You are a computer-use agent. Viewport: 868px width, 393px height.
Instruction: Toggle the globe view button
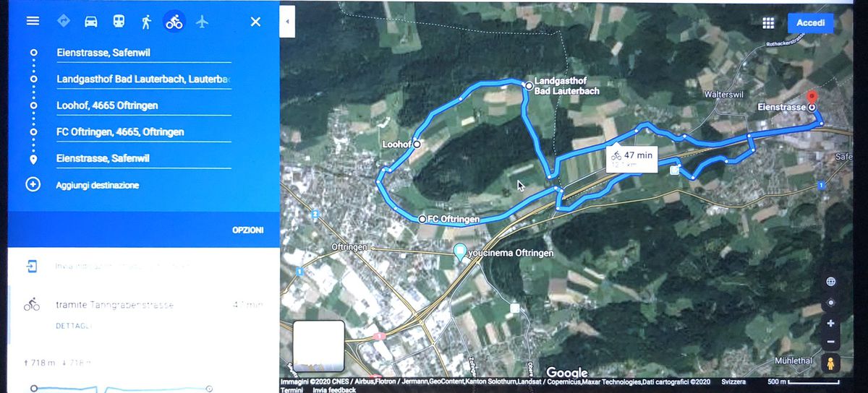[x=830, y=282]
